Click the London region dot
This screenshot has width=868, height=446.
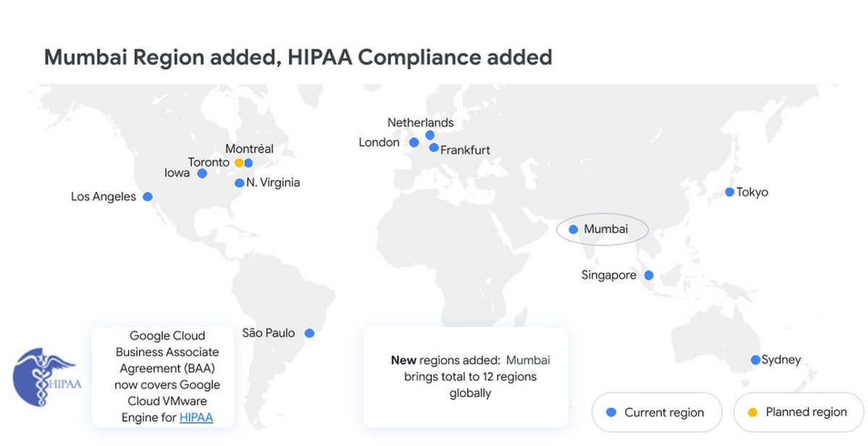click(x=414, y=143)
